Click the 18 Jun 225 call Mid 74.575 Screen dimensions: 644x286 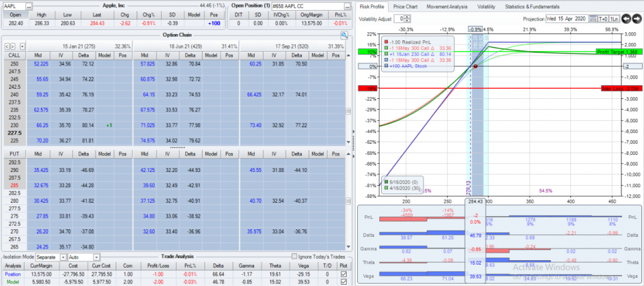(147, 140)
